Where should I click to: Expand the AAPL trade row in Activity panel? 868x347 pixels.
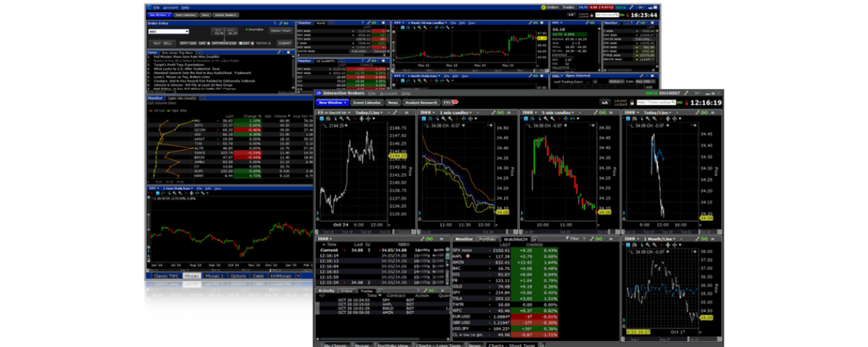pos(318,304)
